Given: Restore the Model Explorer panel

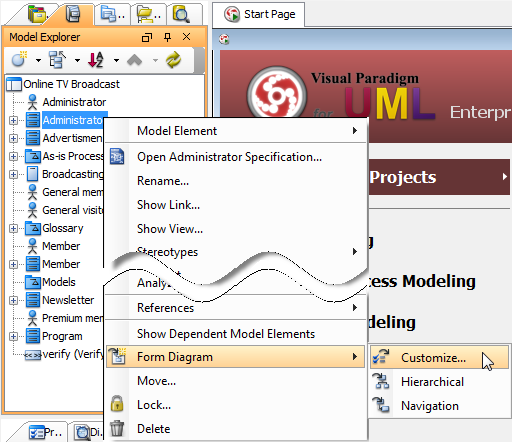Looking at the screenshot, I should click(x=147, y=37).
